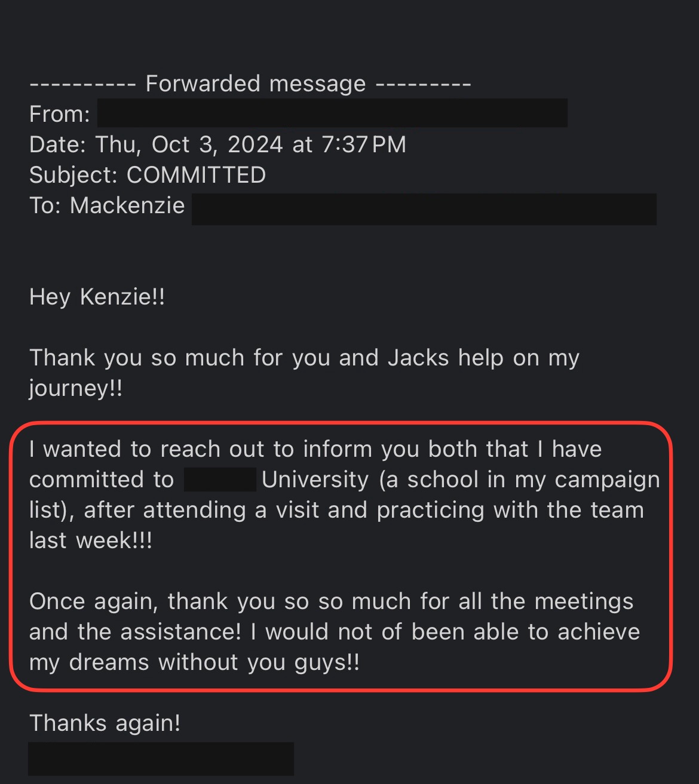Click the sentence starting I wanted to reach out

click(x=315, y=449)
